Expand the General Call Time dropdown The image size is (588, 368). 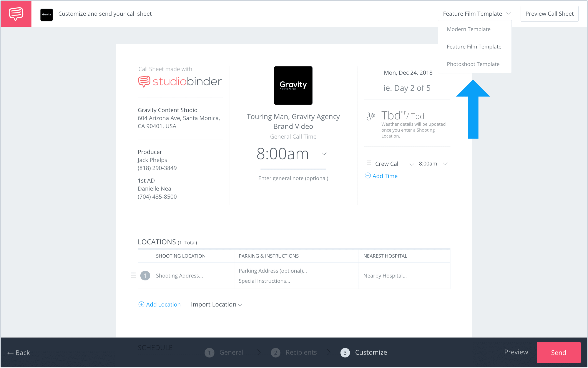pos(324,153)
